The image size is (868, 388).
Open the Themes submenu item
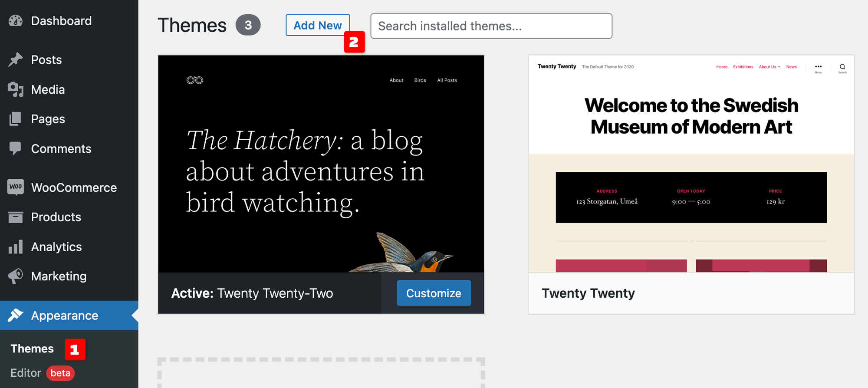tap(32, 349)
